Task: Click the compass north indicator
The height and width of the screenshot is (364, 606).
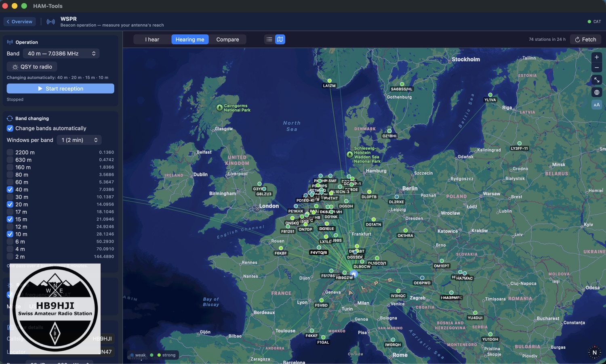Action: pos(595,352)
